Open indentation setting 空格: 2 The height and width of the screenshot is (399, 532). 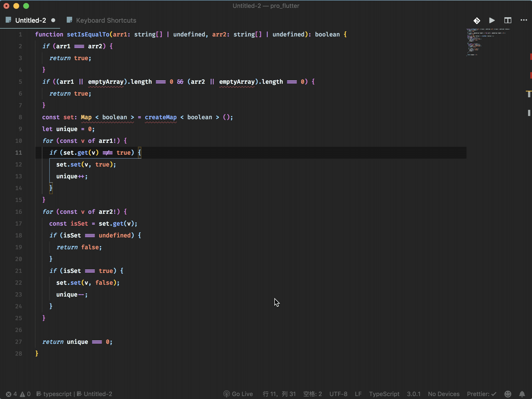pos(312,394)
